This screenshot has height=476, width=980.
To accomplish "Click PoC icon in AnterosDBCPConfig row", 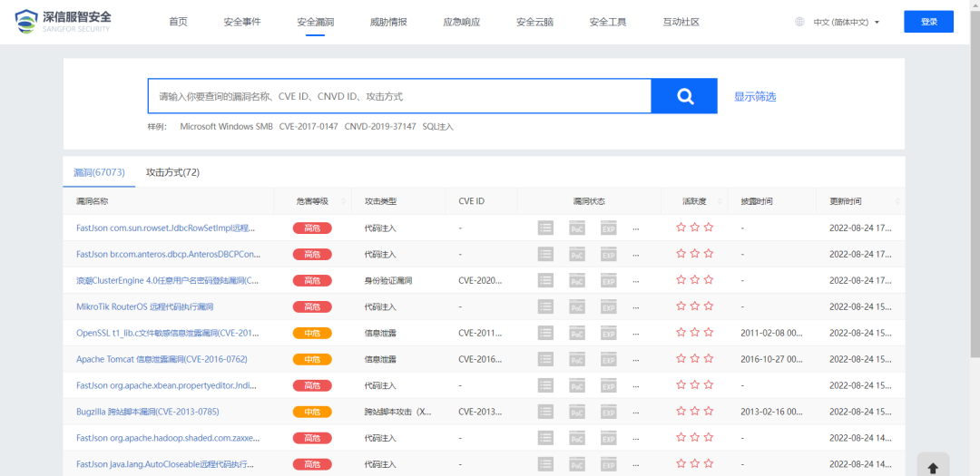I will [577, 254].
